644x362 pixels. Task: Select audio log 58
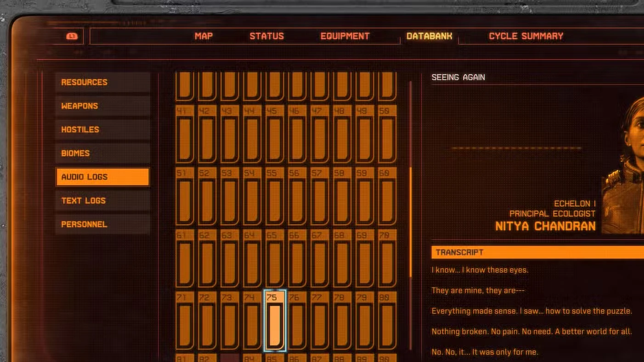click(x=342, y=196)
